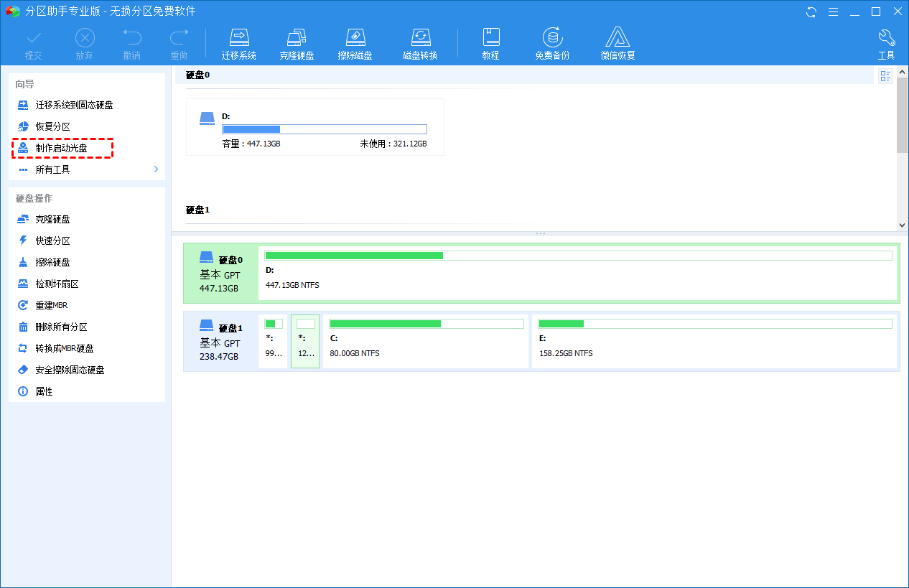Toggle the disk list view mode icon

point(885,76)
